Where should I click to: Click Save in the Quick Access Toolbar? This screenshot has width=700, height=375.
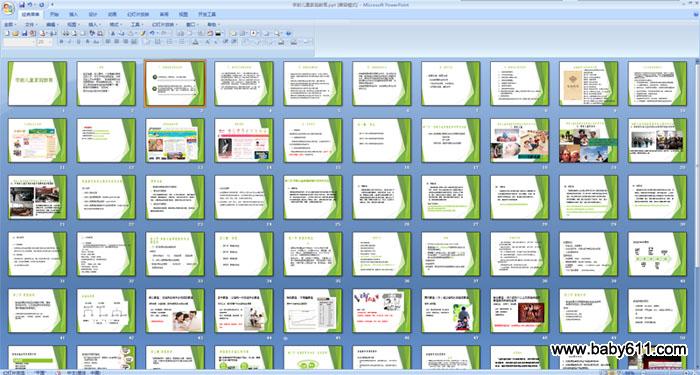22,4
